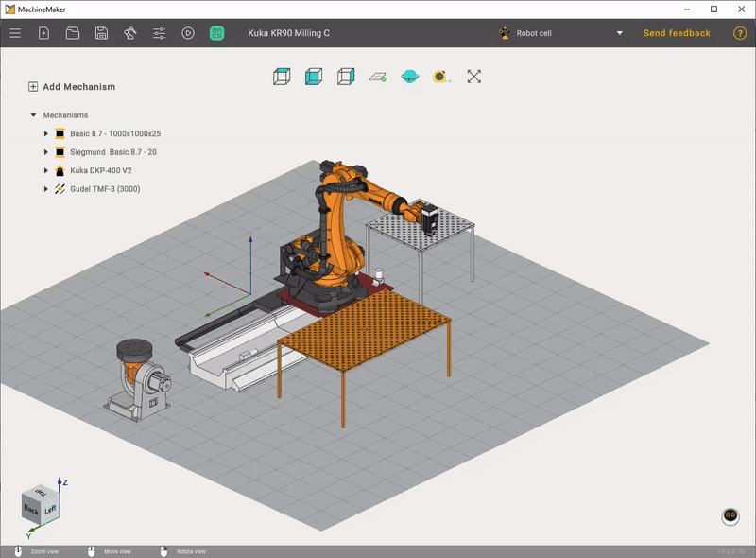Click the green highlighted toolbar icon
The image size is (756, 558).
click(216, 33)
